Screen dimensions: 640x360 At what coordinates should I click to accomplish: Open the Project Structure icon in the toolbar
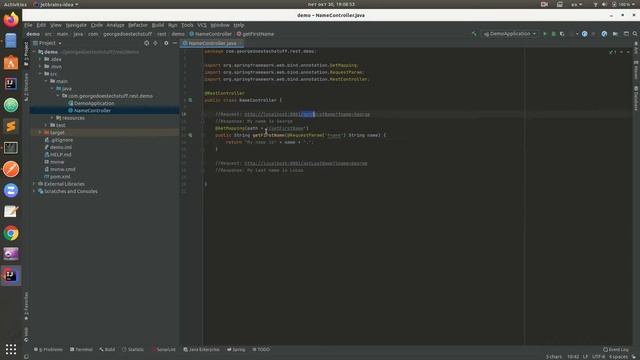coord(615,34)
